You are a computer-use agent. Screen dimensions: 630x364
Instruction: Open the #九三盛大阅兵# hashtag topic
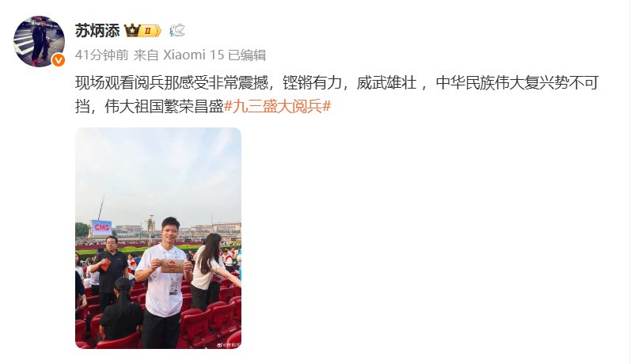pyautogui.click(x=277, y=107)
